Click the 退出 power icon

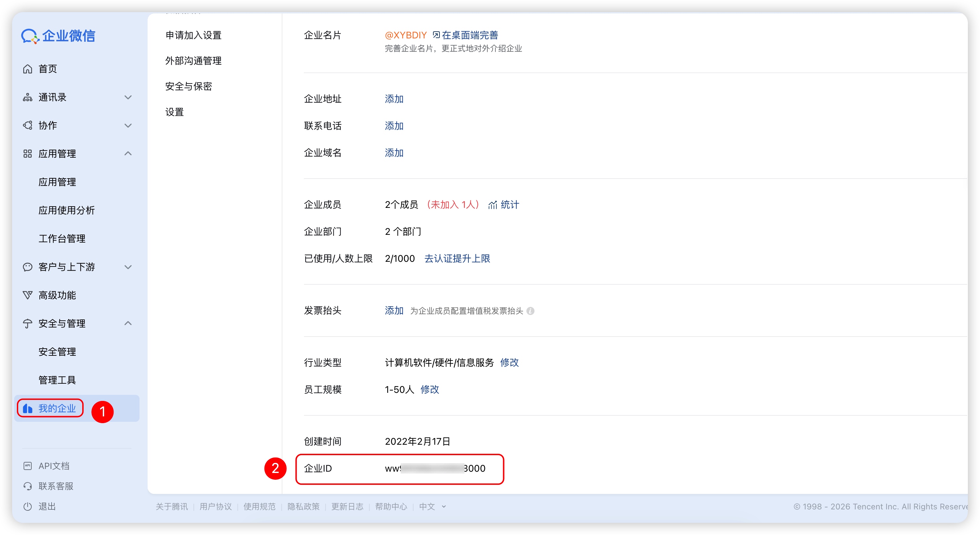[x=27, y=506]
